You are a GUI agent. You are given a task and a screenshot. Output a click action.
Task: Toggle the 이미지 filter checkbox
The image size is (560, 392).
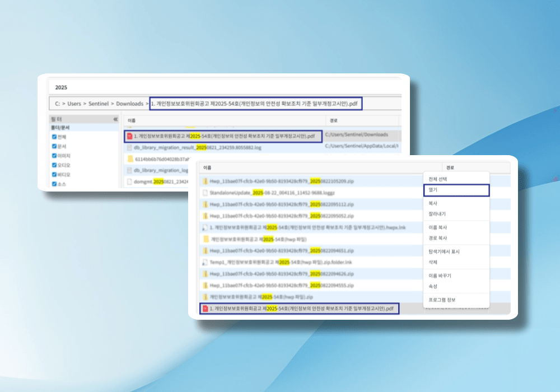click(x=54, y=156)
